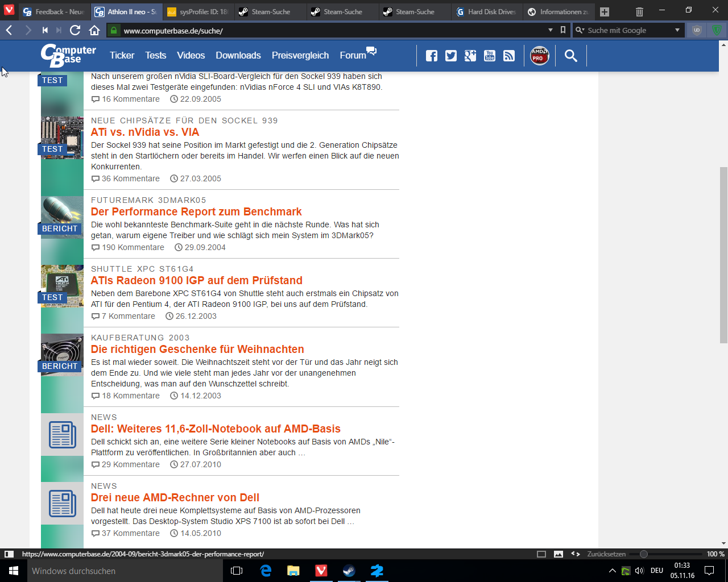
Task: Open Preisvergleich menu
Action: pyautogui.click(x=300, y=55)
